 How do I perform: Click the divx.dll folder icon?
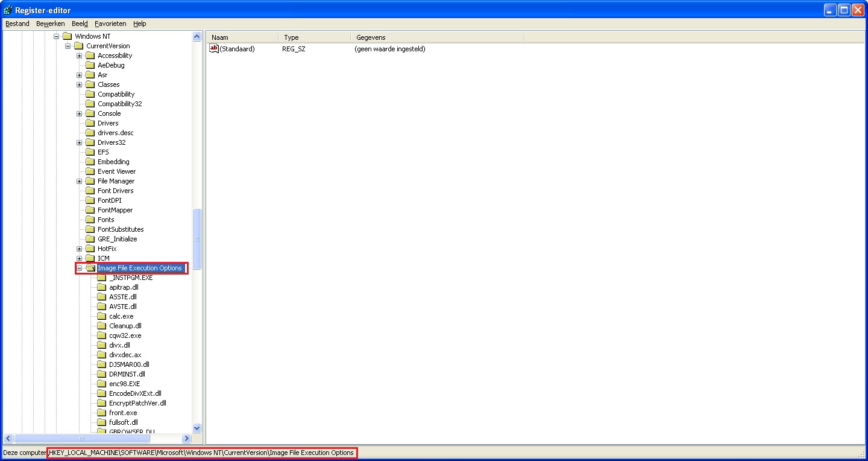pos(102,345)
